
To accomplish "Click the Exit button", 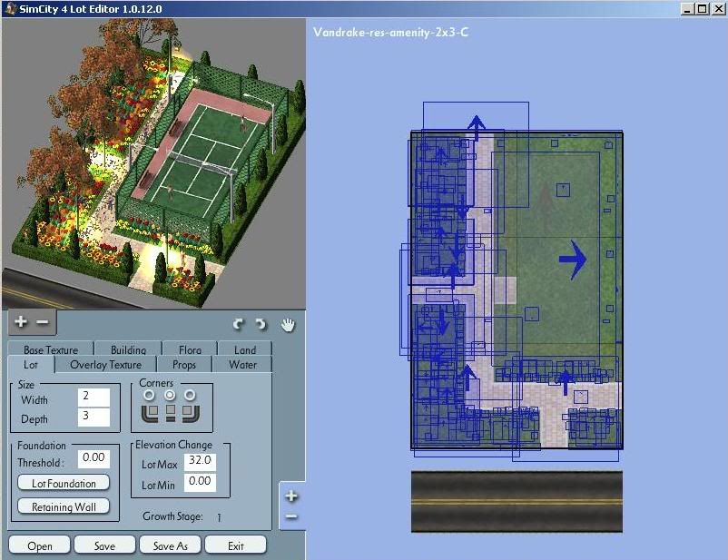I will [235, 545].
